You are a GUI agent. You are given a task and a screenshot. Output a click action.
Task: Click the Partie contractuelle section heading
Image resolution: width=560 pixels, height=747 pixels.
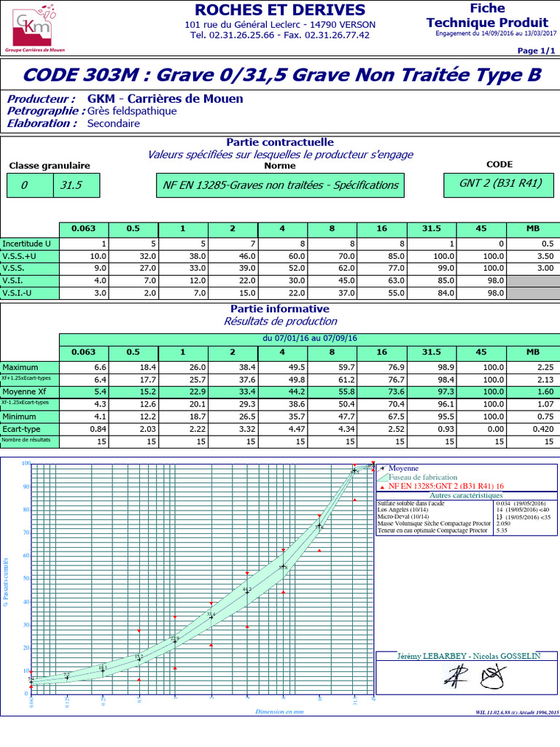(280, 142)
